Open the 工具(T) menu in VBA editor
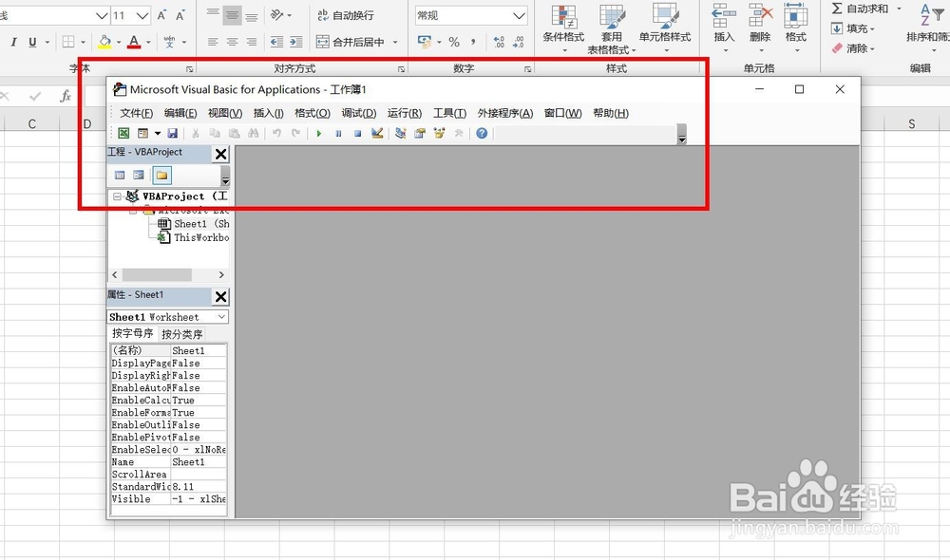Screen dimensions: 950x560 (x=449, y=113)
